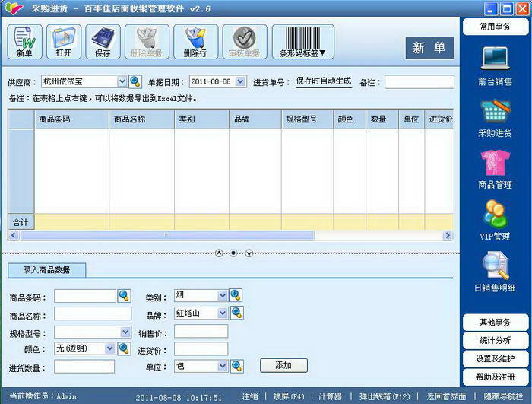Expand the 规格型号 specification dropdown

pyautogui.click(x=125, y=332)
